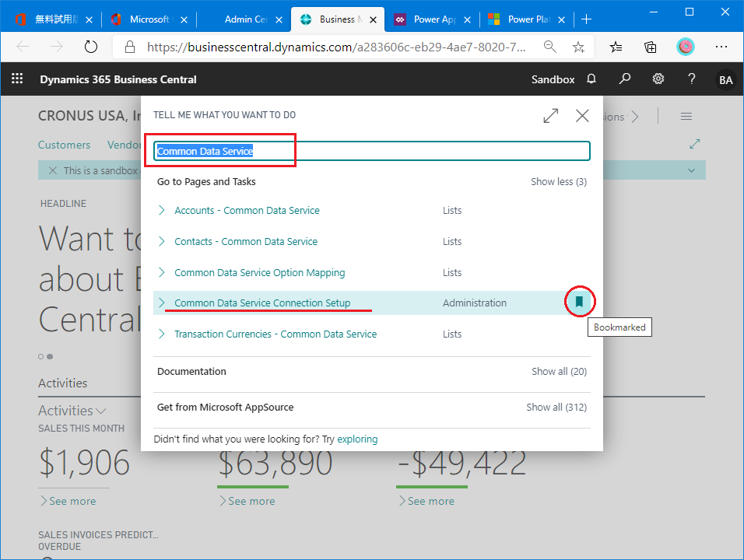Image resolution: width=744 pixels, height=560 pixels.
Task: Refresh the browser page
Action: pyautogui.click(x=90, y=47)
